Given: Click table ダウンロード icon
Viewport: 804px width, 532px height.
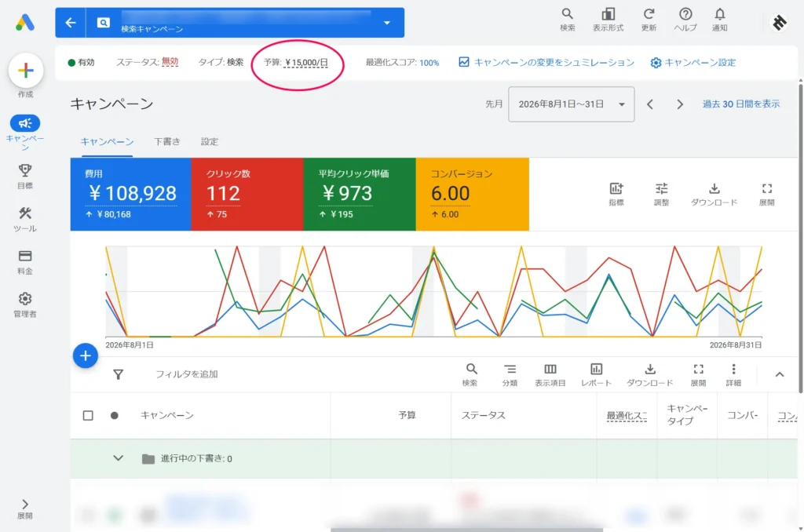Looking at the screenshot, I should tap(649, 374).
